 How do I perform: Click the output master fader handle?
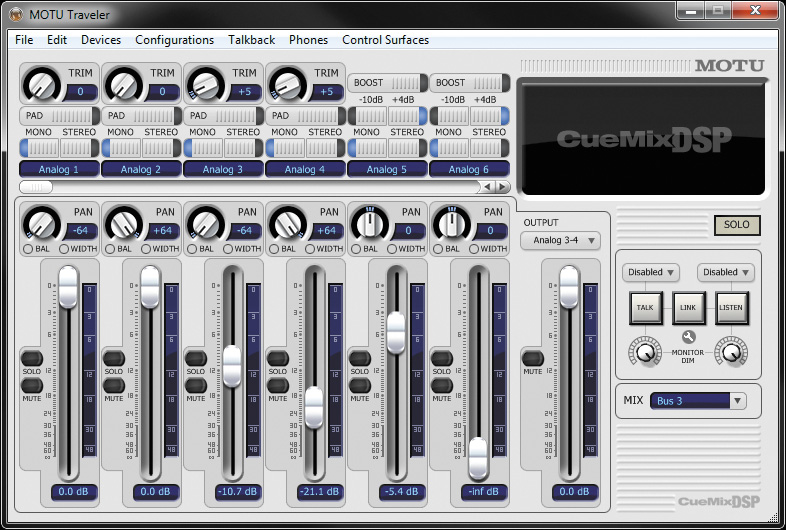pos(569,286)
